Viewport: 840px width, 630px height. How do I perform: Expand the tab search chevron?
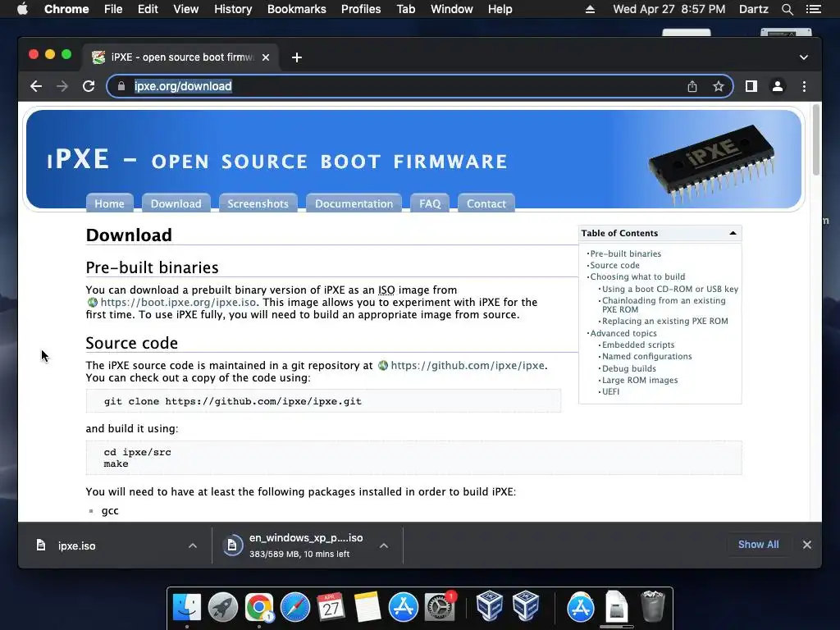(804, 57)
